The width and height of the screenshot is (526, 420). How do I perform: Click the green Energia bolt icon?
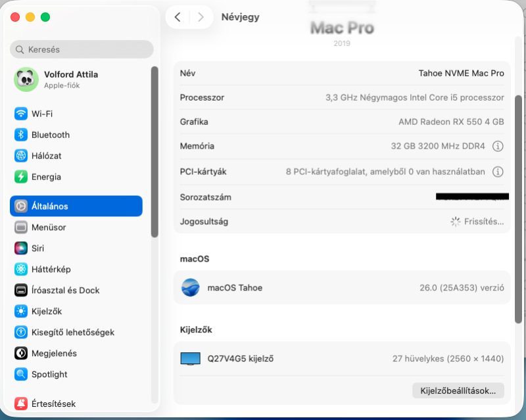21,177
